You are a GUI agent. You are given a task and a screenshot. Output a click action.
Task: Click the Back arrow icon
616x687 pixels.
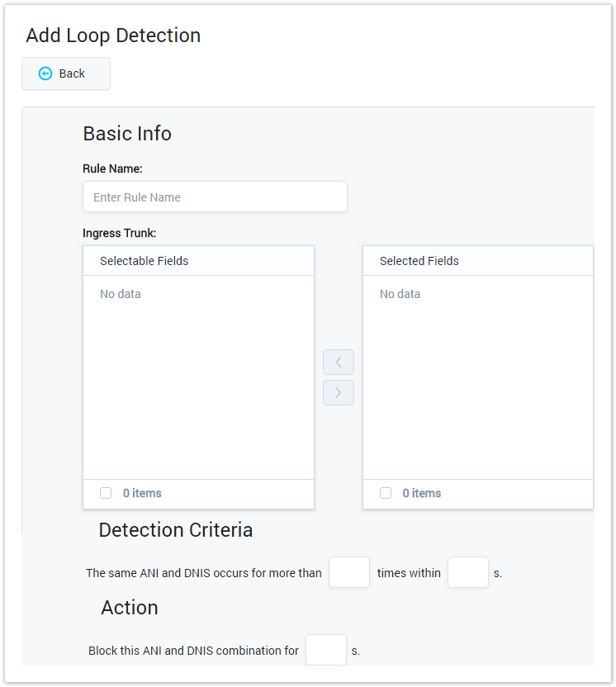[x=45, y=73]
